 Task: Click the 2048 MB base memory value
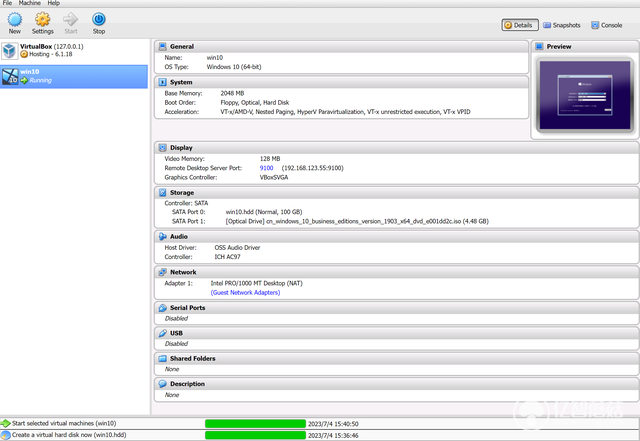[x=232, y=93]
